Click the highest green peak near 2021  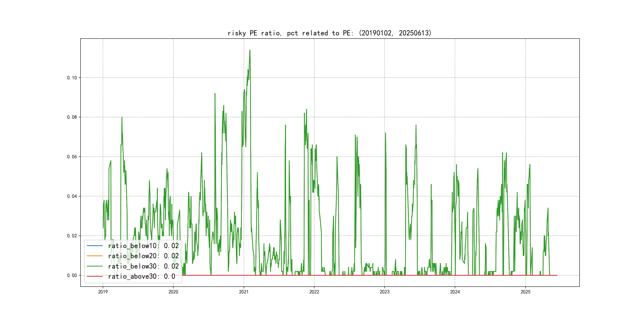click(x=250, y=50)
